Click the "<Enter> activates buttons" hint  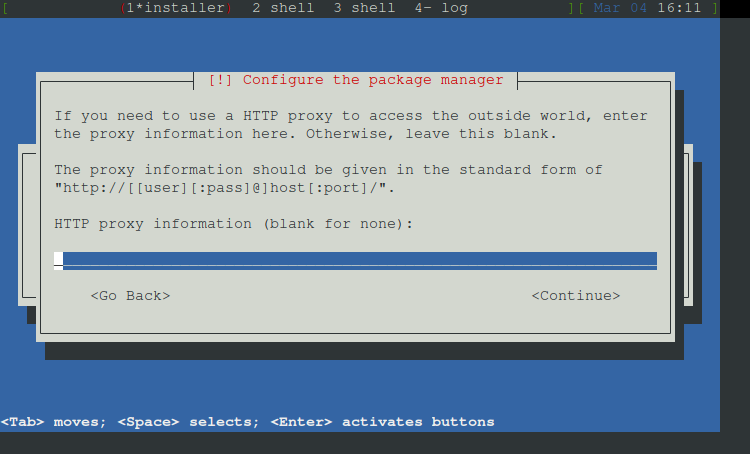(x=382, y=422)
